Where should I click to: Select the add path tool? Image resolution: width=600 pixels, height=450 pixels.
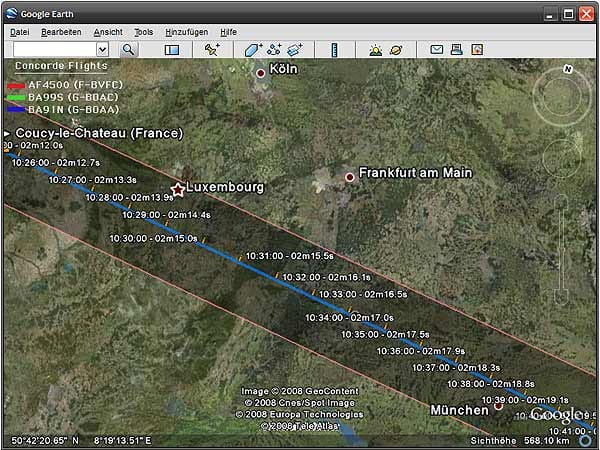(x=274, y=49)
